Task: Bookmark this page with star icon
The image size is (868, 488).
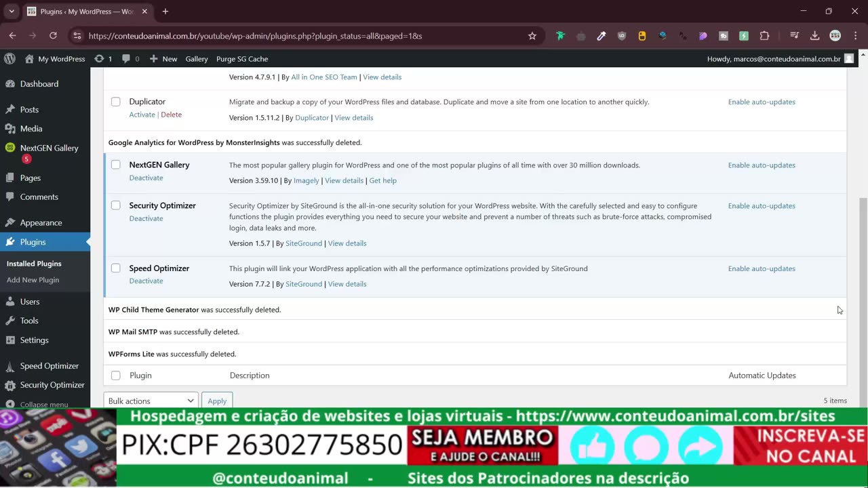Action: (532, 36)
